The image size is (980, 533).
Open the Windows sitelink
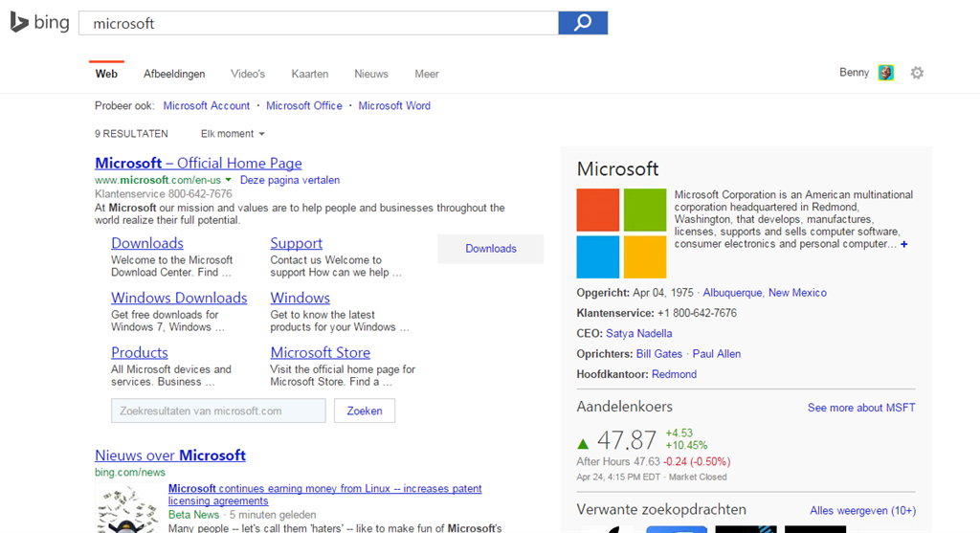point(300,298)
